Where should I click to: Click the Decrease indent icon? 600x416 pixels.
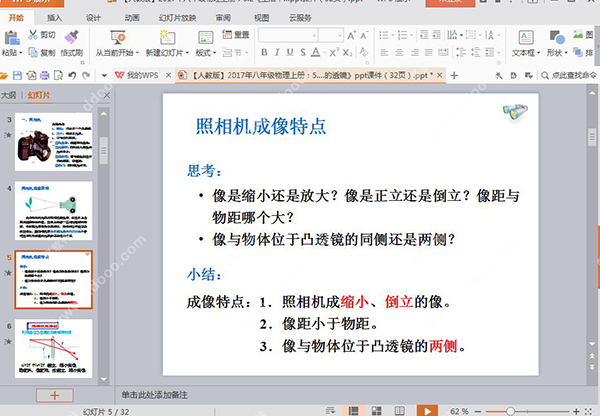coord(424,35)
